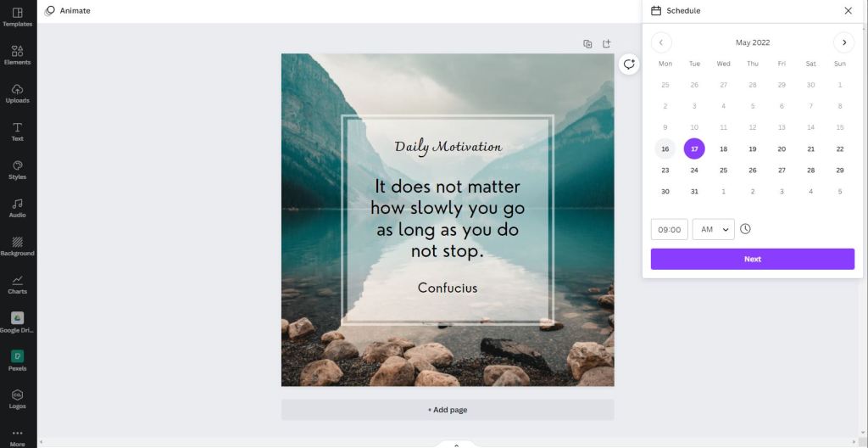Screen dimensions: 868x448
Task: Open the Pexels app in sidebar
Action: [17, 361]
